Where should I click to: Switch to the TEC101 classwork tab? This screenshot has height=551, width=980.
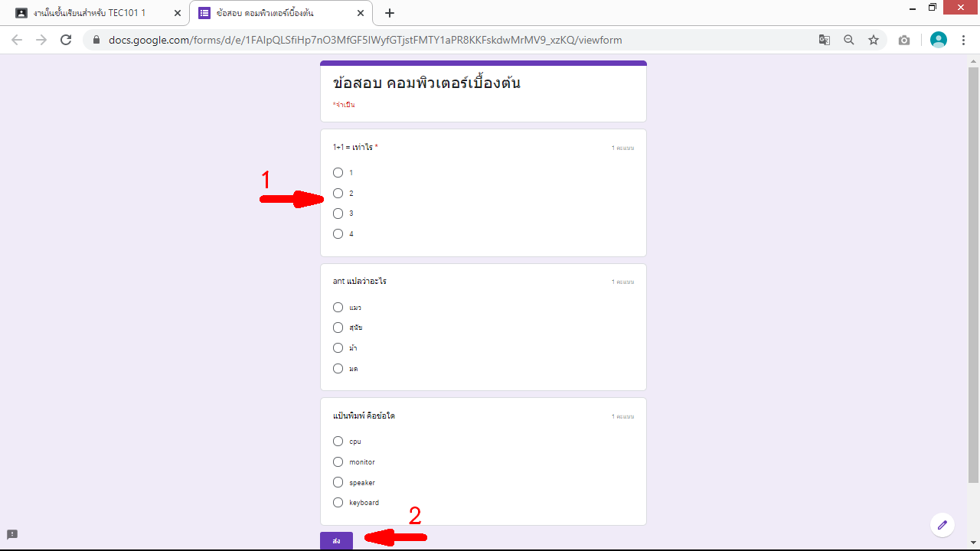pyautogui.click(x=92, y=13)
